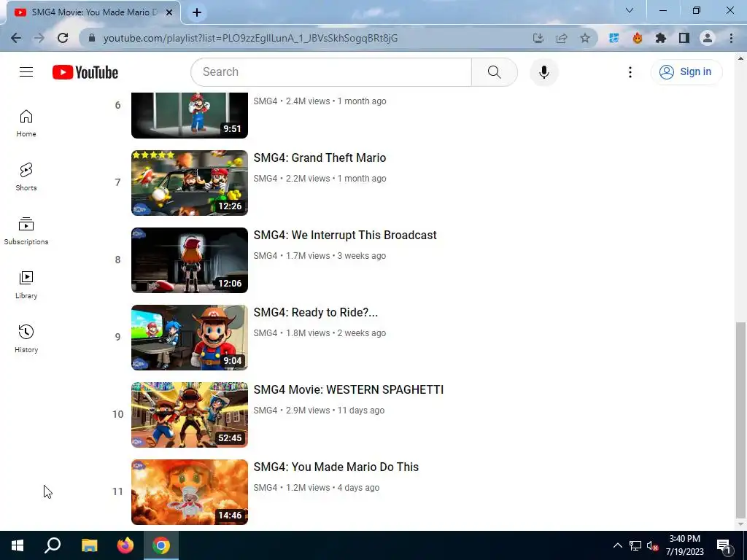Click the Ready to Ride thumbnail
The image size is (747, 560).
click(190, 338)
